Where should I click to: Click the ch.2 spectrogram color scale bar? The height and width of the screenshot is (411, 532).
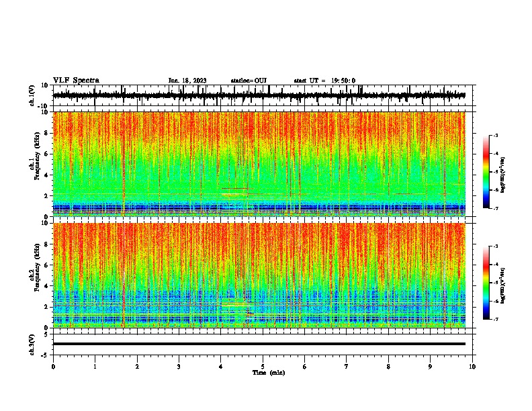(x=486, y=283)
